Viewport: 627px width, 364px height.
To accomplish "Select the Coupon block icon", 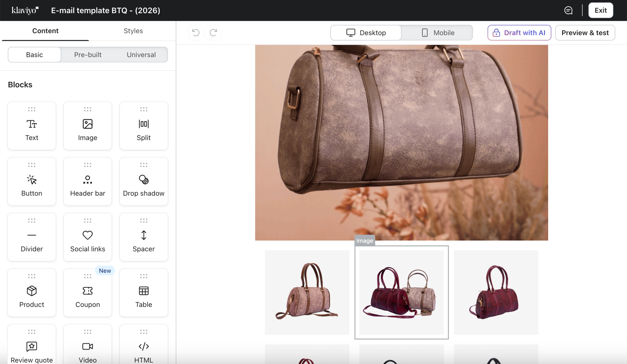I will (88, 291).
